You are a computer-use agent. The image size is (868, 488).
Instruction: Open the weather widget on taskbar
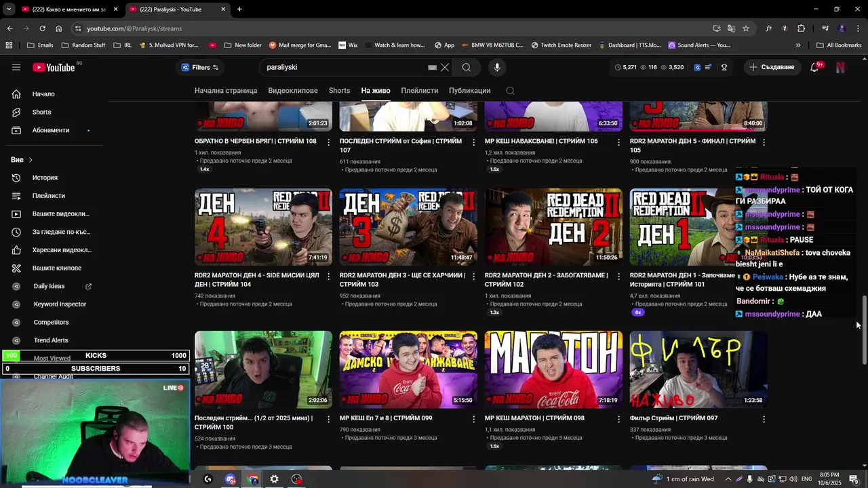[684, 479]
